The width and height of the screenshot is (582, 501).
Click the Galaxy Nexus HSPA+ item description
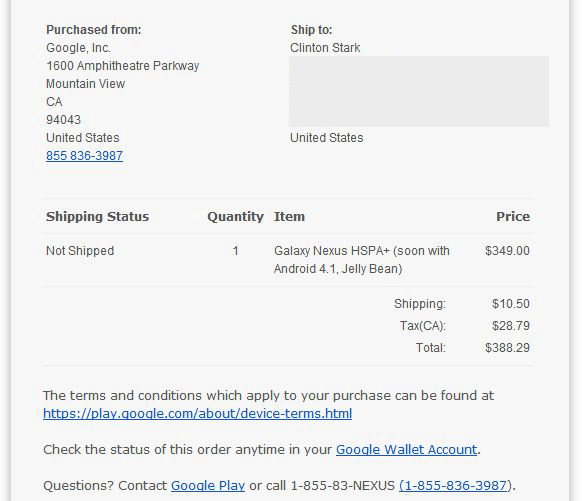pyautogui.click(x=362, y=260)
